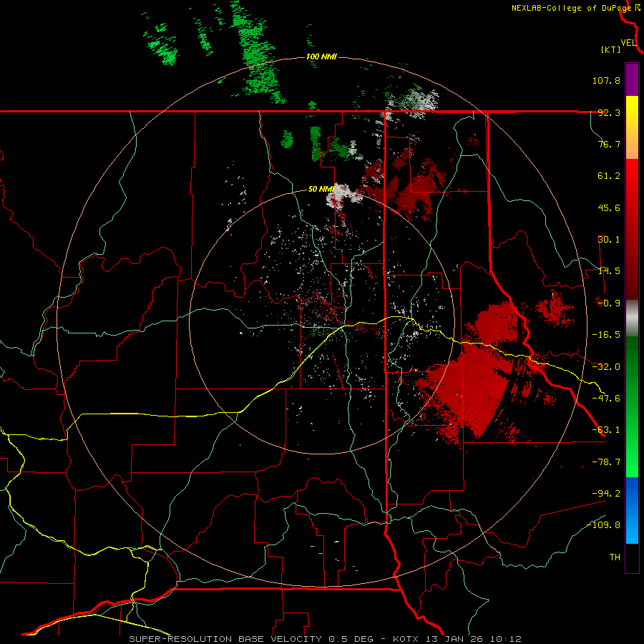Click the 107.8 legend value
Screen dimensions: 644x644
coord(606,80)
